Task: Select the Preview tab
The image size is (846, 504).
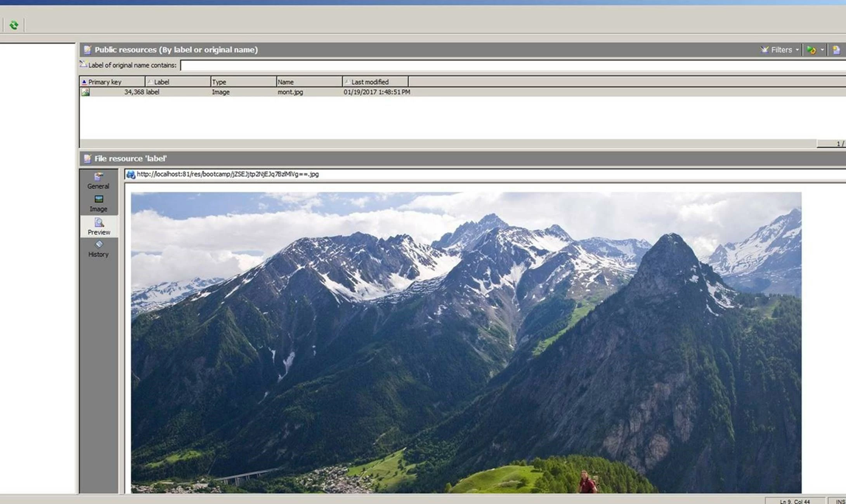Action: pyautogui.click(x=99, y=227)
